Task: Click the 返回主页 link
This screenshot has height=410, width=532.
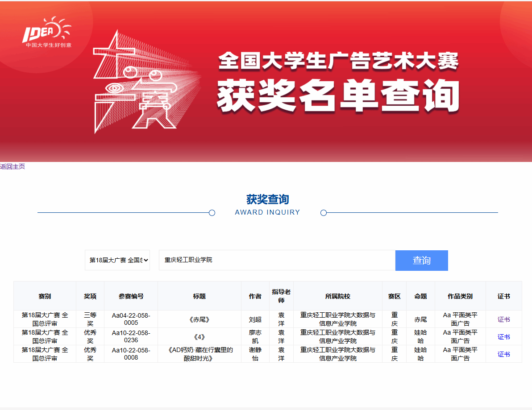Action: pos(12,166)
